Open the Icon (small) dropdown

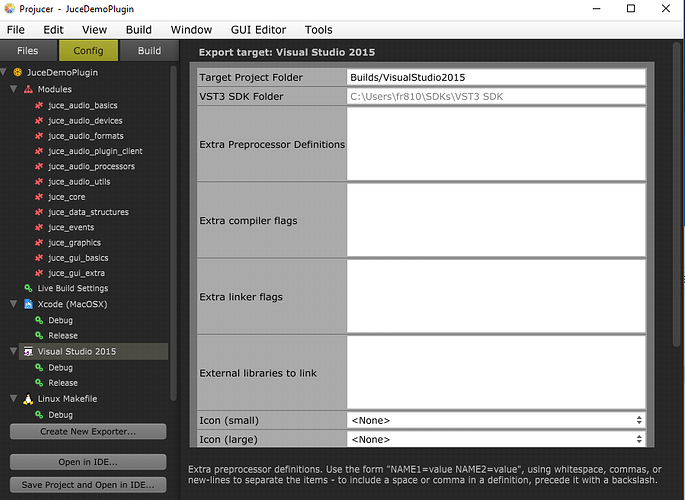496,421
